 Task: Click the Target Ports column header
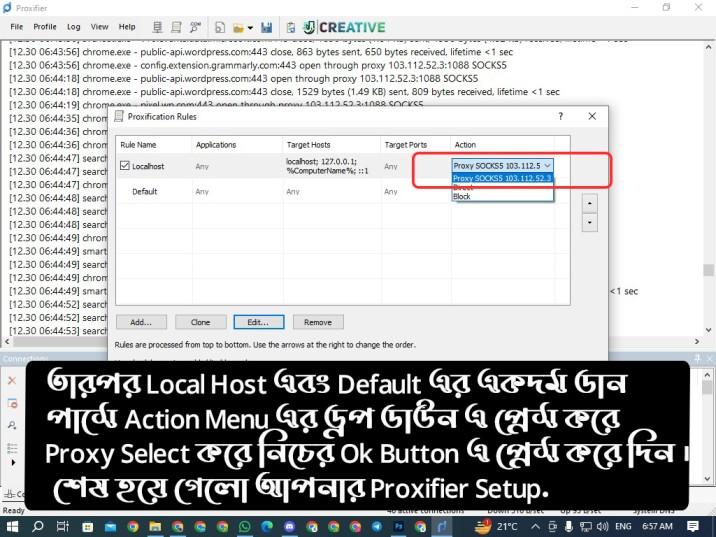(416, 145)
